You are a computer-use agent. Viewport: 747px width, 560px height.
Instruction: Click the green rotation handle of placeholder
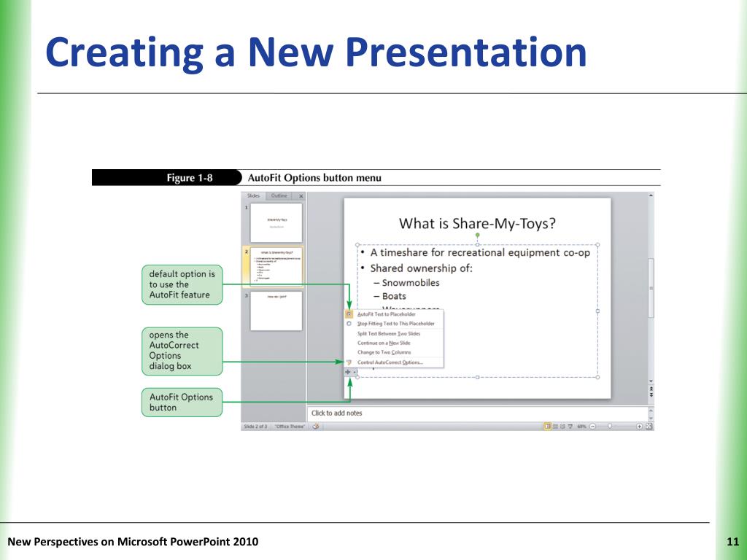click(x=477, y=236)
